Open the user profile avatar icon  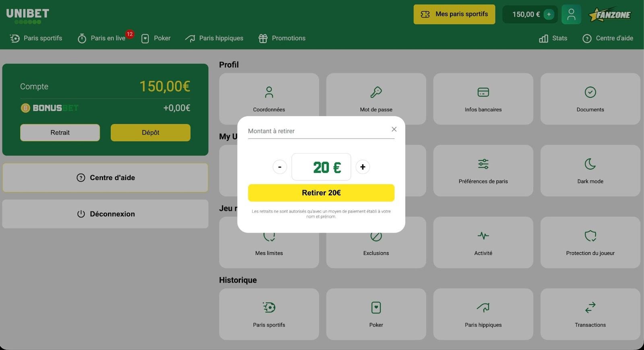click(571, 14)
